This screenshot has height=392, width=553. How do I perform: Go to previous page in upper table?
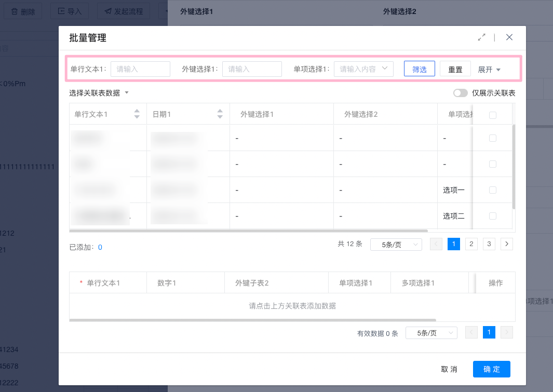click(x=436, y=244)
